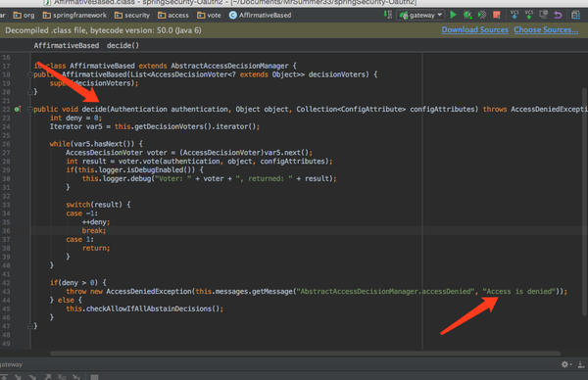Select the security folder breadcrumb
This screenshot has height=380, width=588.
132,16
